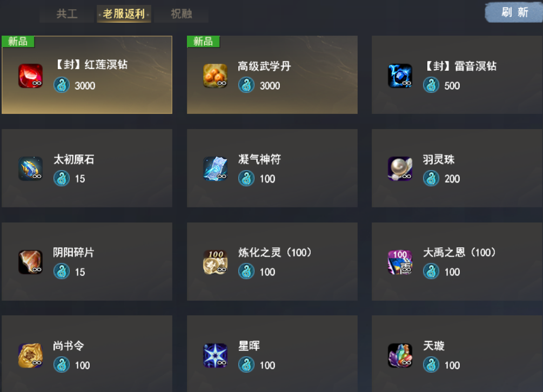The width and height of the screenshot is (543, 392).
Task: Select the 羽灵珠 item card title
Action: click(438, 159)
